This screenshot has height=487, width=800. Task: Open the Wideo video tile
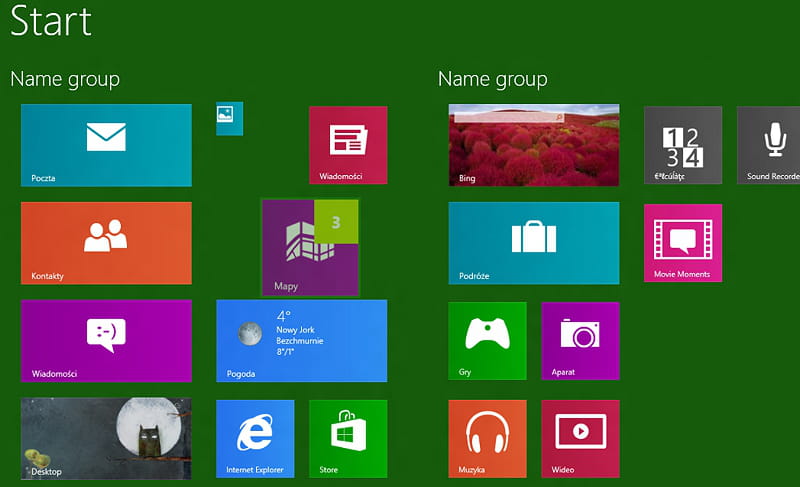(x=580, y=438)
